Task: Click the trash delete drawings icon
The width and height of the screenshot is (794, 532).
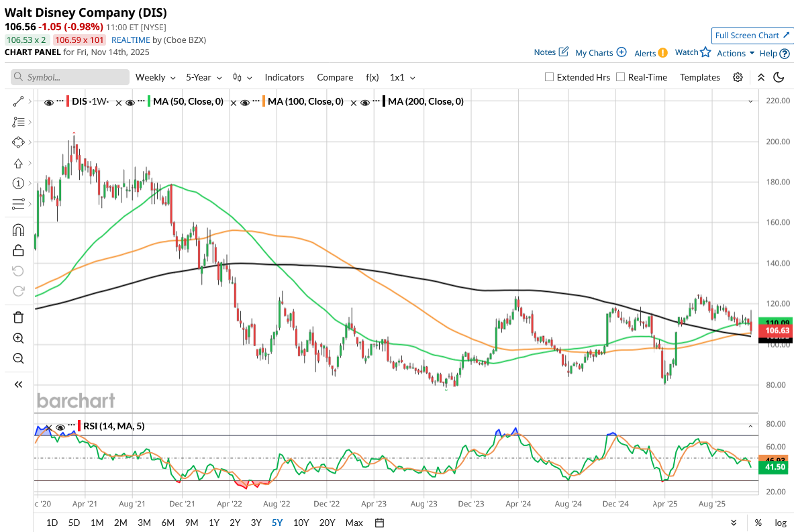Action: 18,317
